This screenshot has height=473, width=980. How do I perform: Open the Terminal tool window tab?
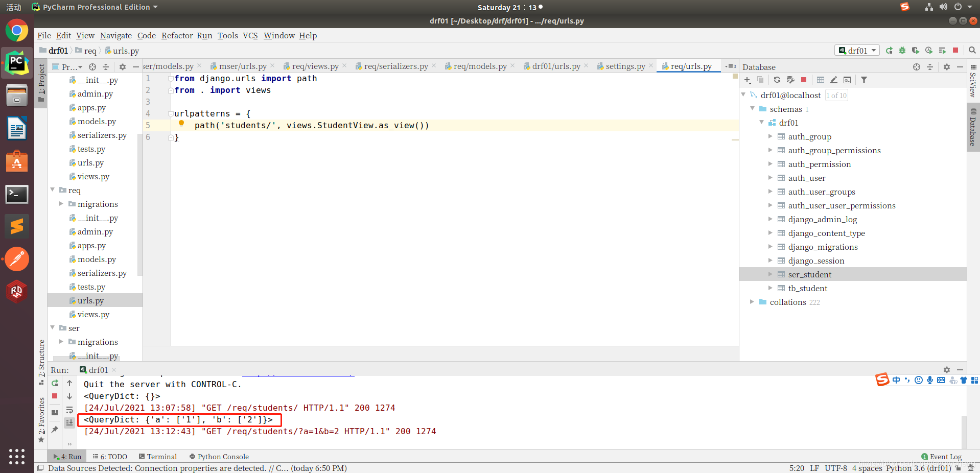[x=158, y=457]
